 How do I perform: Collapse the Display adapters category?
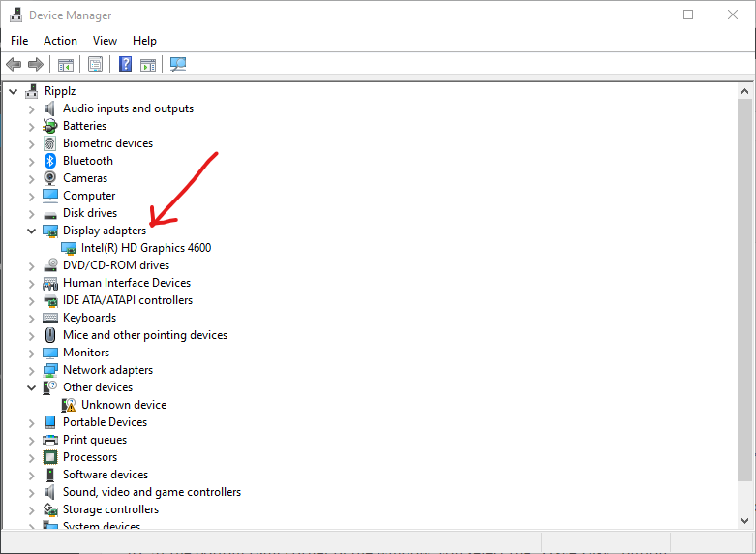[31, 231]
